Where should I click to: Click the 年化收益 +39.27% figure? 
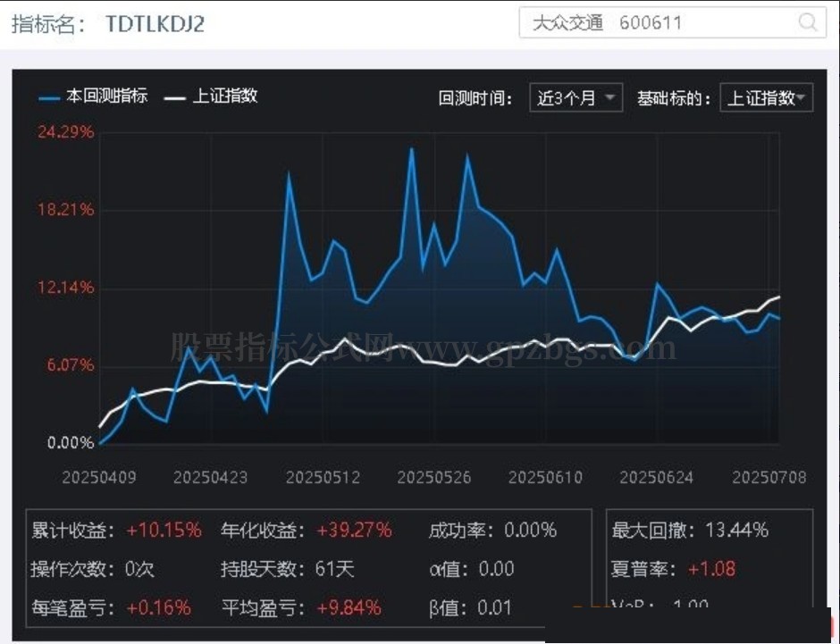click(354, 531)
